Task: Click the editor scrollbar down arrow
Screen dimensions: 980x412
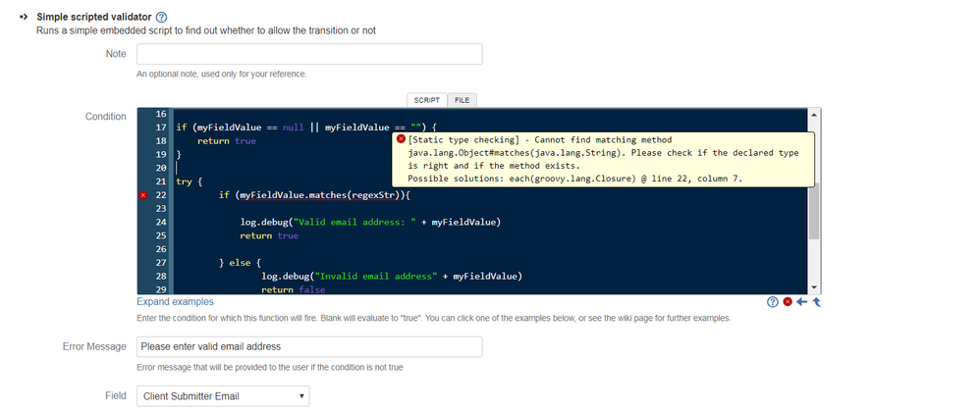Action: (814, 287)
